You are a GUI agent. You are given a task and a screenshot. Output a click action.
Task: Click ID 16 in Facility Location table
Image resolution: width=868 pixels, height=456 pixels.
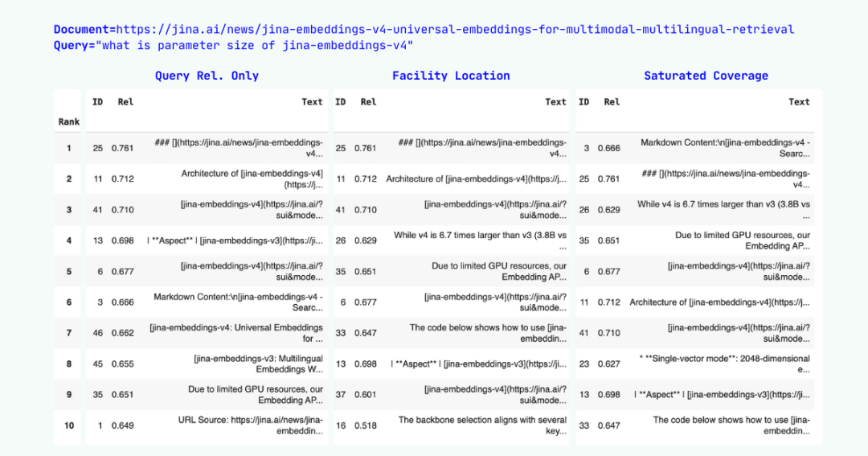[341, 425]
